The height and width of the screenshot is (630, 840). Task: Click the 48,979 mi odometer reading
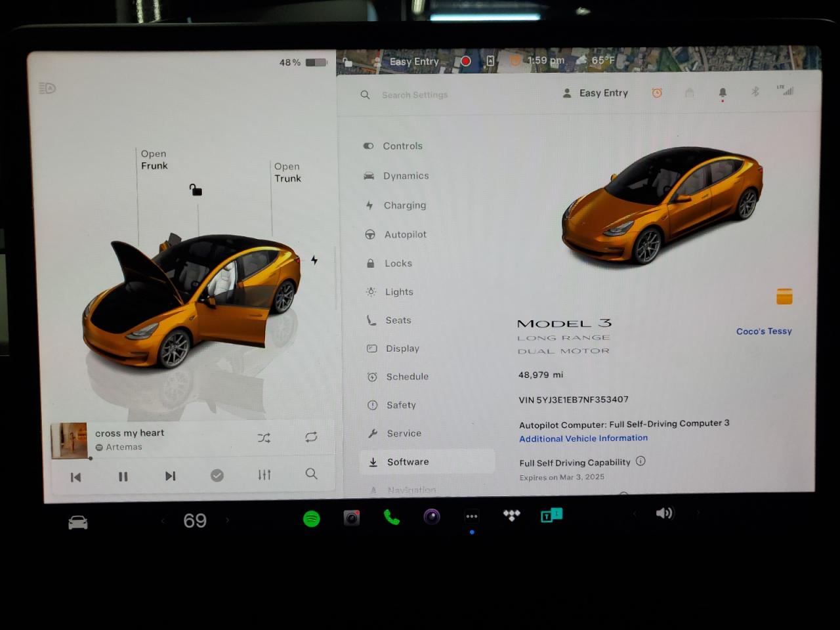(x=541, y=375)
